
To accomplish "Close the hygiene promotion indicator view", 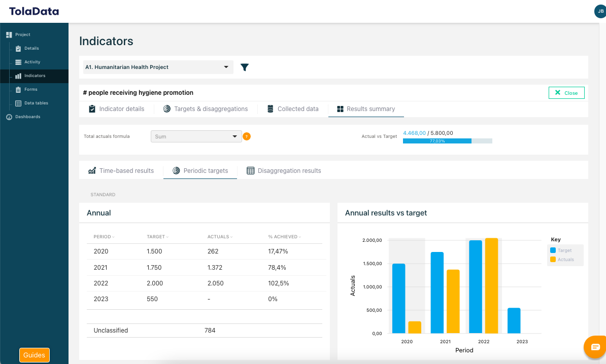I will (566, 93).
